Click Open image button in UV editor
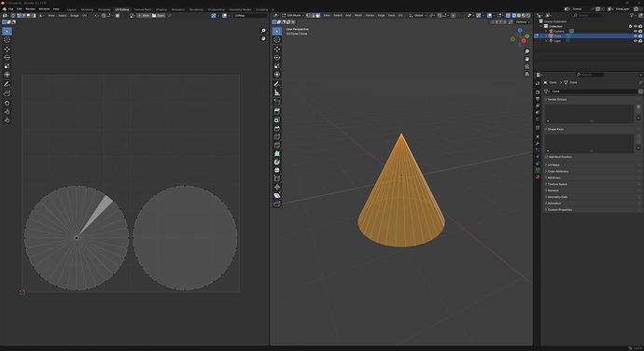644x351 pixels. (159, 15)
